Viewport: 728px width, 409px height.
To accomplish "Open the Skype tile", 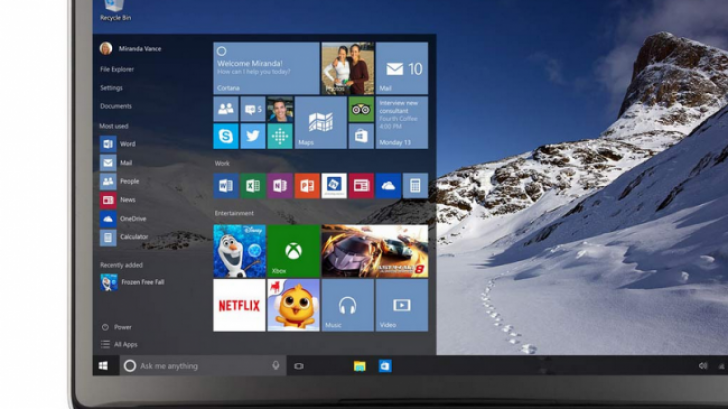I will click(226, 136).
